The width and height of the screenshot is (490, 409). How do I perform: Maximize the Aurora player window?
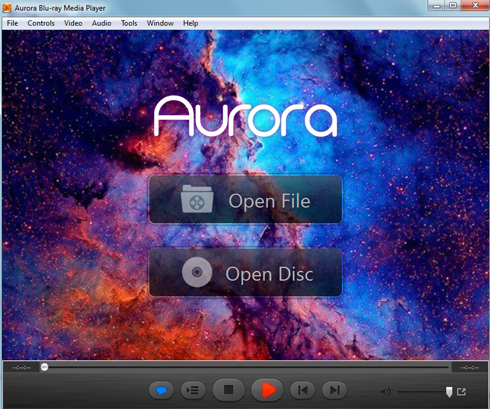tap(453, 6)
